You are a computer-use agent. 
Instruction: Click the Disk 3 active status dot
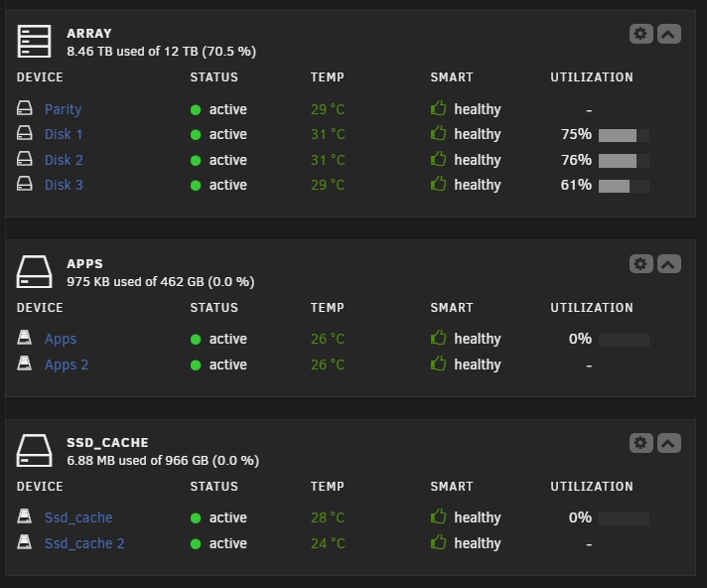click(196, 186)
